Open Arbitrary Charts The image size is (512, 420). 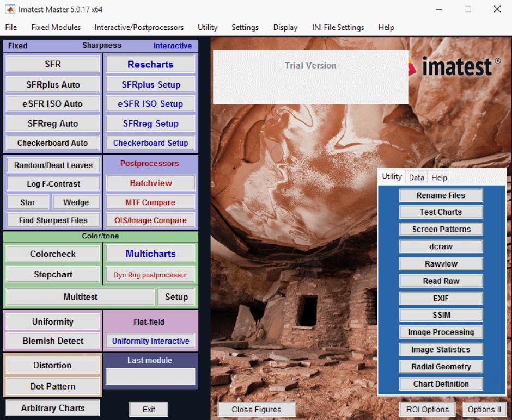pos(53,408)
